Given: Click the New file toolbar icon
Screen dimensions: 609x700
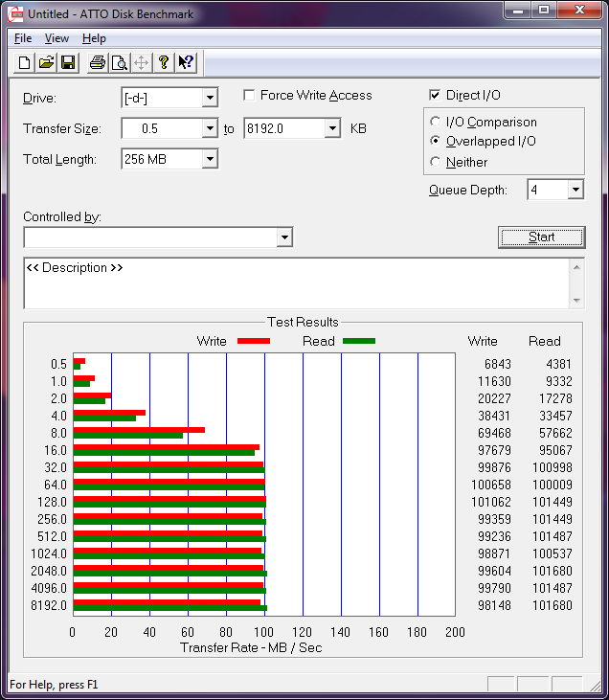Looking at the screenshot, I should (x=25, y=62).
